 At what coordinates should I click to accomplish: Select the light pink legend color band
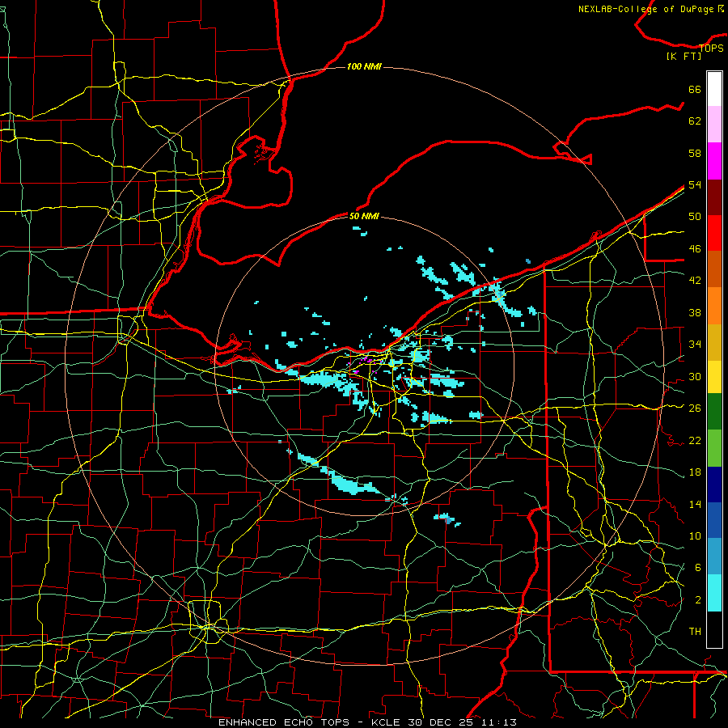click(x=714, y=125)
